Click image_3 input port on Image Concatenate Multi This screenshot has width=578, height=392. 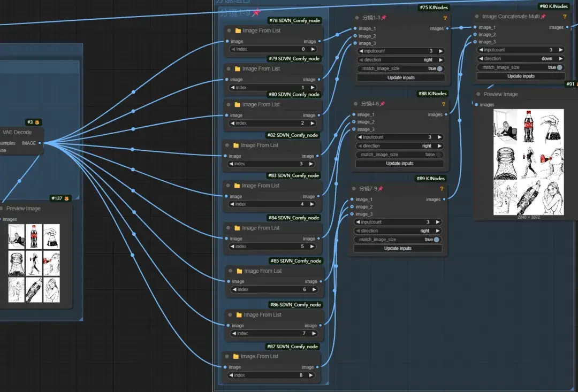[x=475, y=42]
